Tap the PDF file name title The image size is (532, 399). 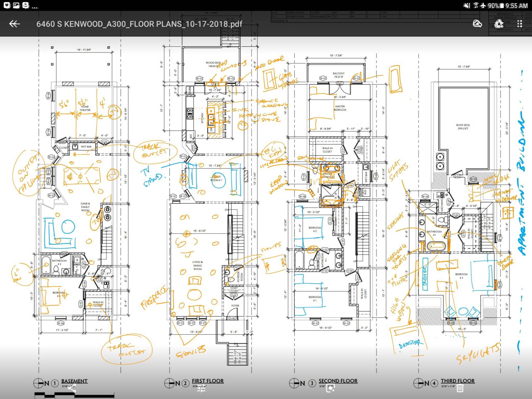(139, 24)
